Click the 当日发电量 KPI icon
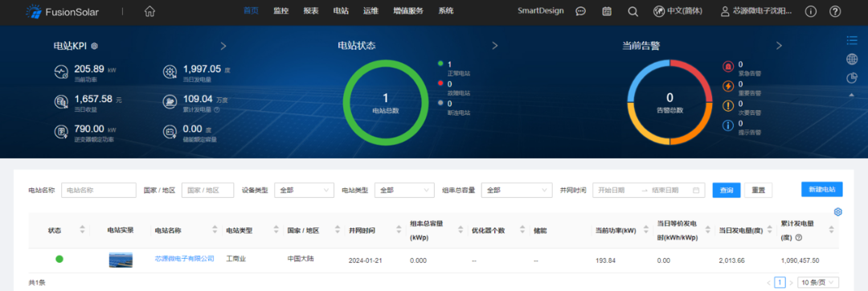This screenshot has height=291, width=868. click(170, 72)
